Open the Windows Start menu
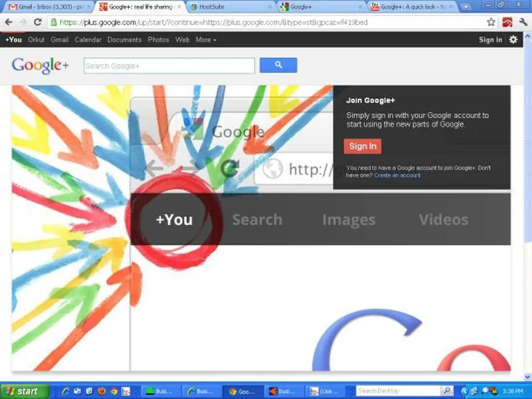 click(25, 391)
